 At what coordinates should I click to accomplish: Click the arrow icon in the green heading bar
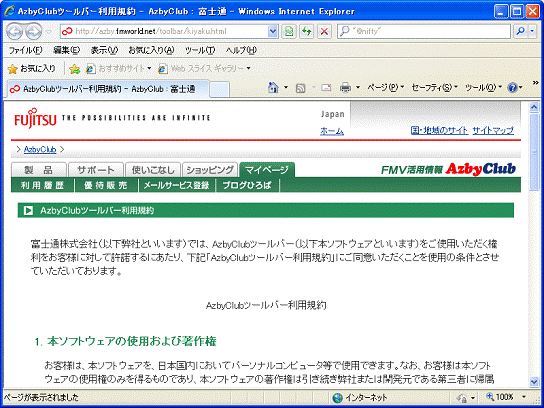coord(28,211)
